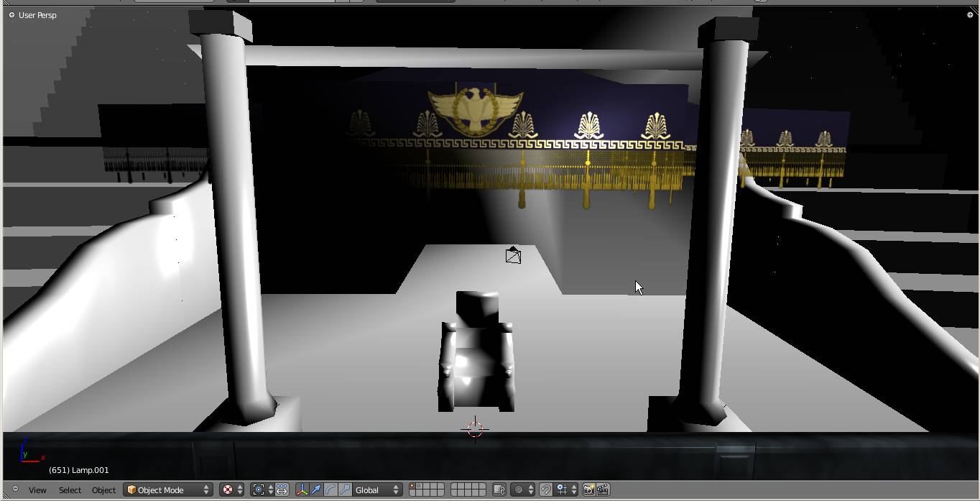
Task: Open the Global transform orientation dropdown
Action: 376,489
